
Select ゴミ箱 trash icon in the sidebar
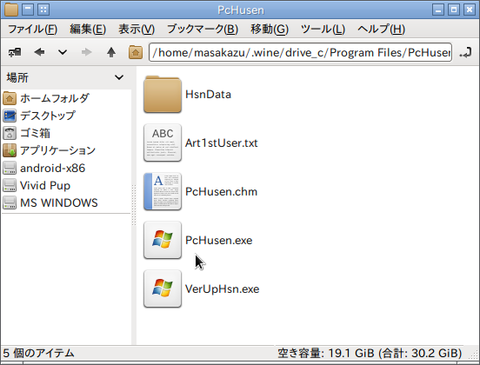click(10, 133)
